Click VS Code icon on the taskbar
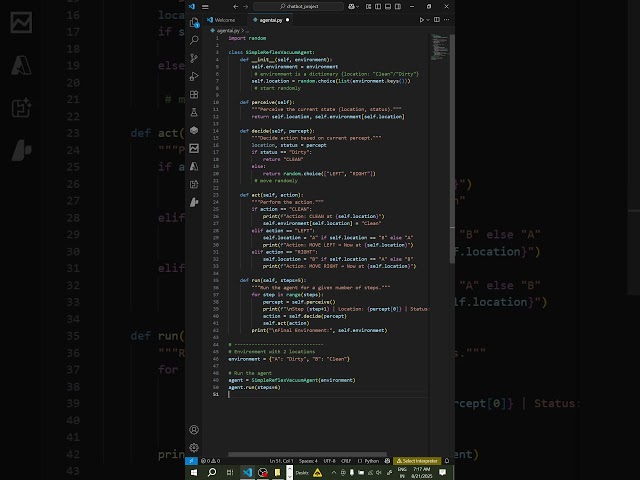Screen dimensions: 640x480 click(247, 473)
